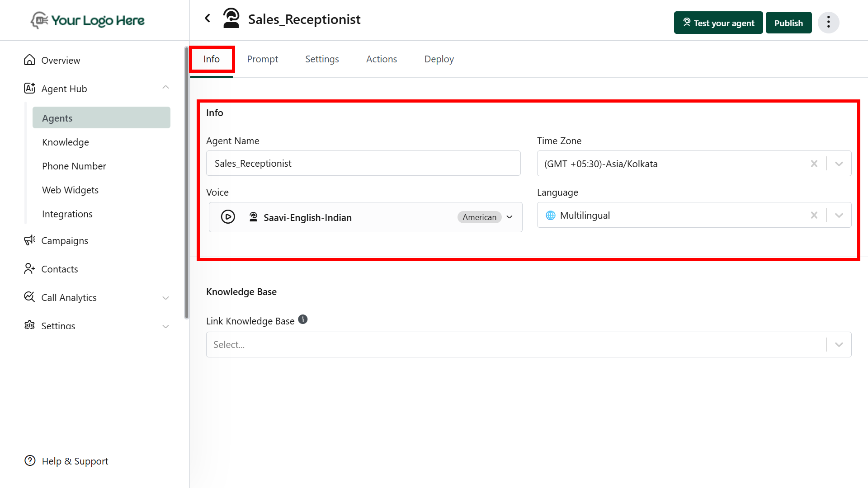The image size is (868, 488).
Task: Click the Publish button
Action: [x=788, y=23]
